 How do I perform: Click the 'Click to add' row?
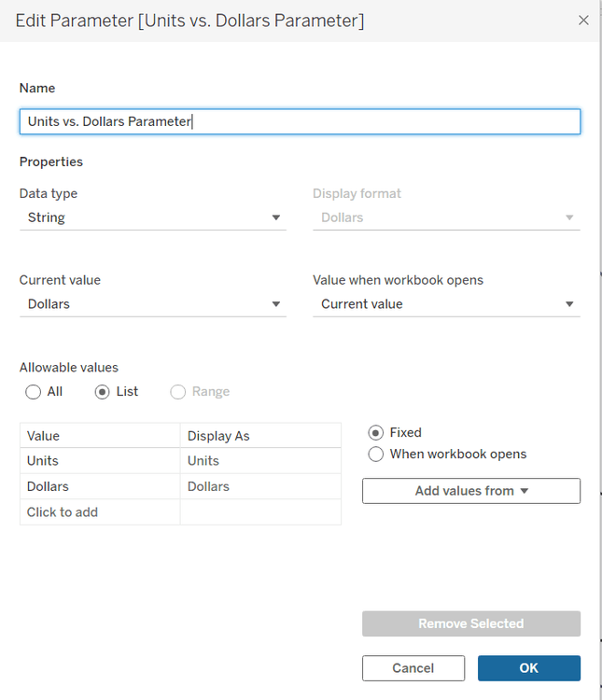point(180,512)
